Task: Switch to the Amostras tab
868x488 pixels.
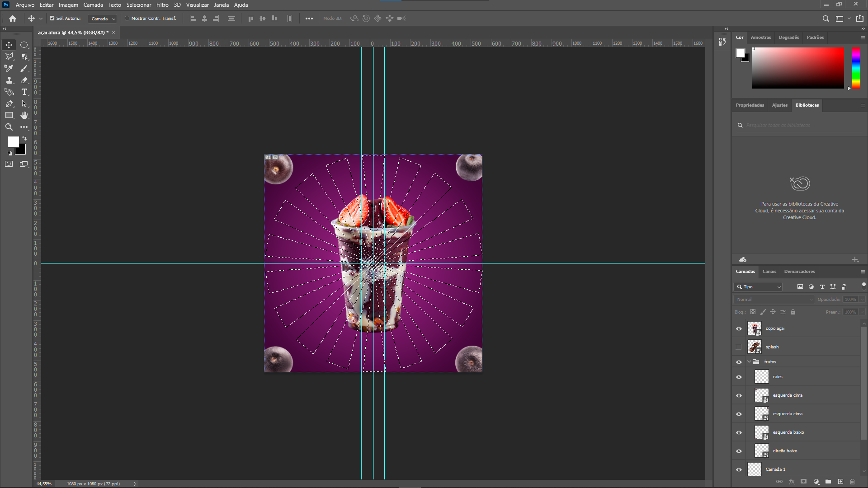Action: [x=761, y=38]
